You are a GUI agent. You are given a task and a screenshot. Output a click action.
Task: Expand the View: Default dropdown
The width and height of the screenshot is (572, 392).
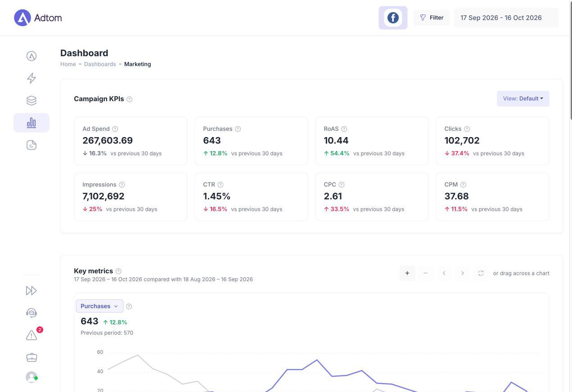pyautogui.click(x=523, y=98)
